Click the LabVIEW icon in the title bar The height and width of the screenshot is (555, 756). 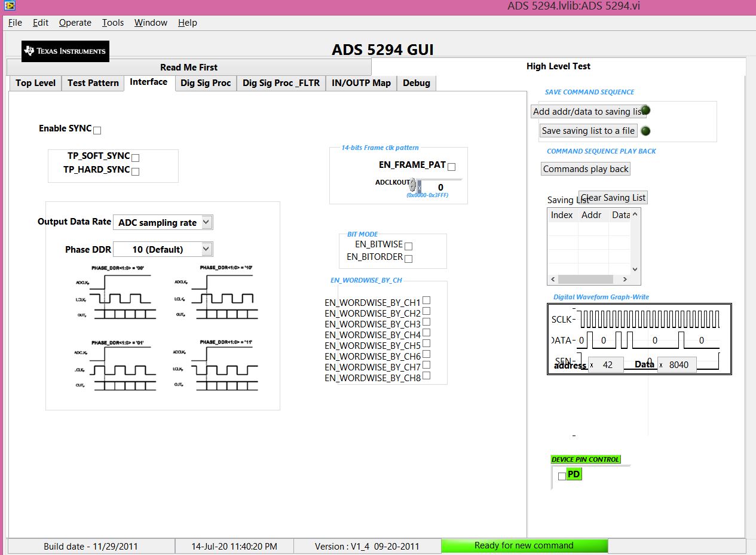[9, 7]
